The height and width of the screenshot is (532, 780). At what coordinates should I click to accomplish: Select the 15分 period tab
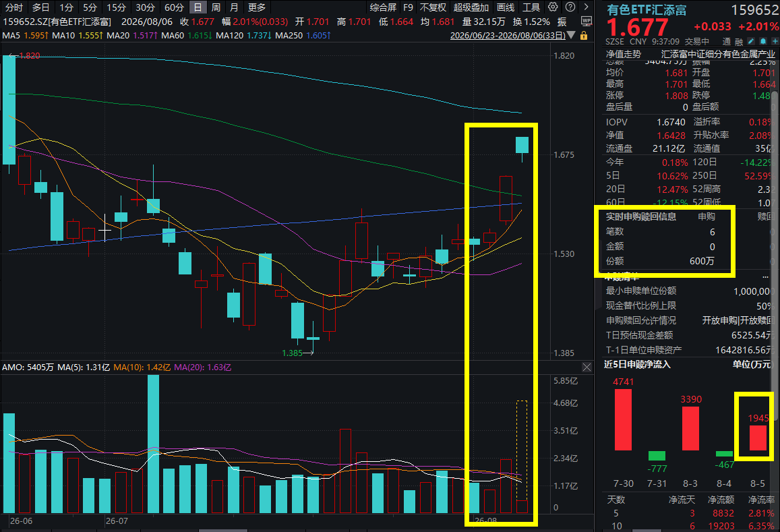point(117,7)
